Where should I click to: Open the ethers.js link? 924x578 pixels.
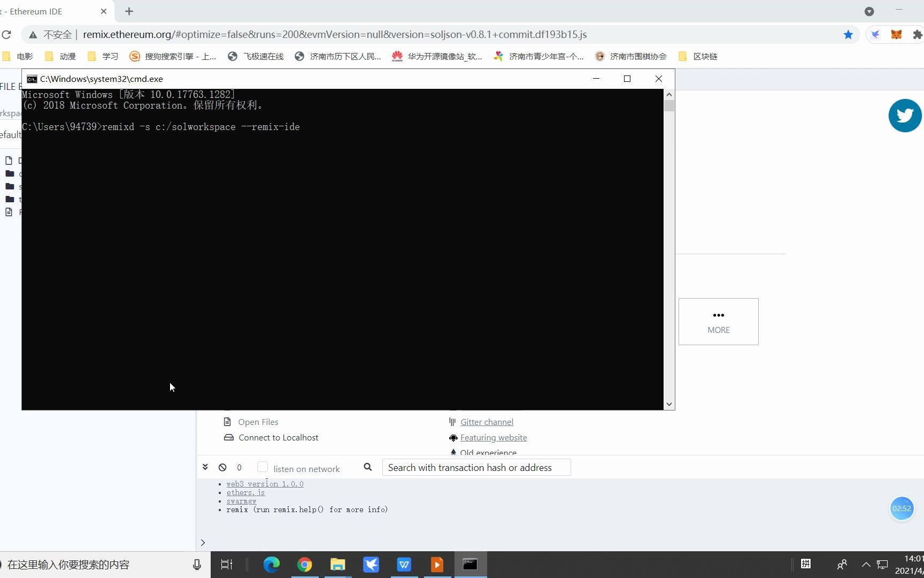point(245,492)
